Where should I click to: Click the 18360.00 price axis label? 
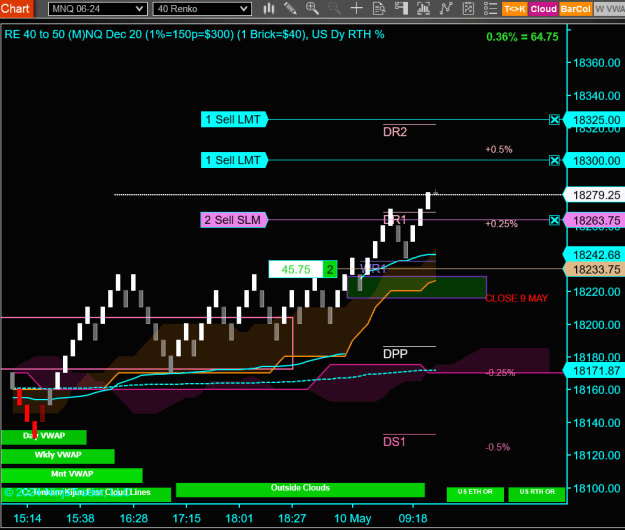coord(596,63)
